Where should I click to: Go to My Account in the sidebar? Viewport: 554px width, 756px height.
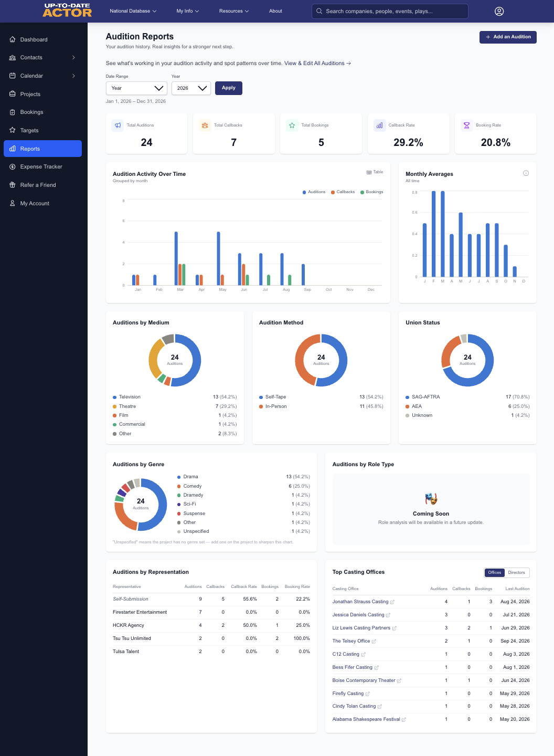pyautogui.click(x=42, y=203)
